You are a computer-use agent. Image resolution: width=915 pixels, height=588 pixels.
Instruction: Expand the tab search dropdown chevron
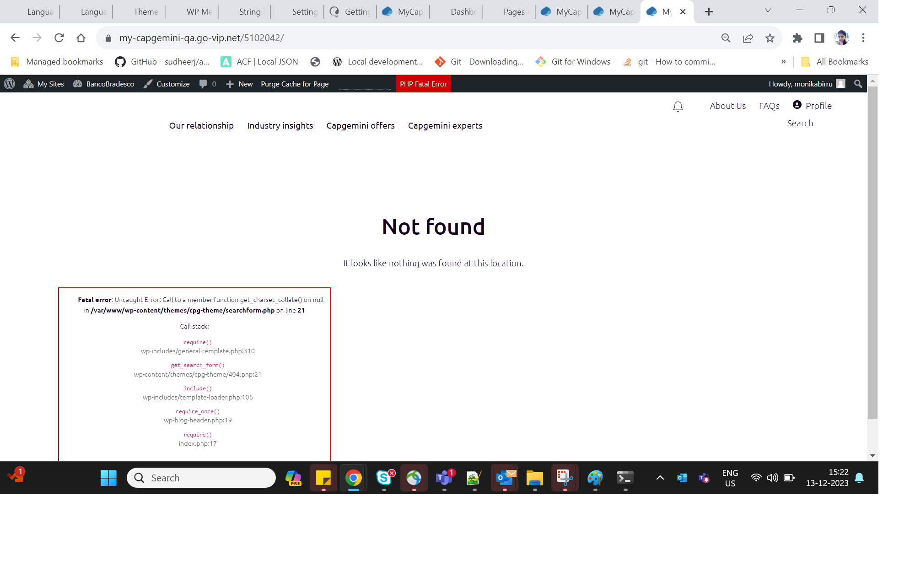[x=768, y=11]
